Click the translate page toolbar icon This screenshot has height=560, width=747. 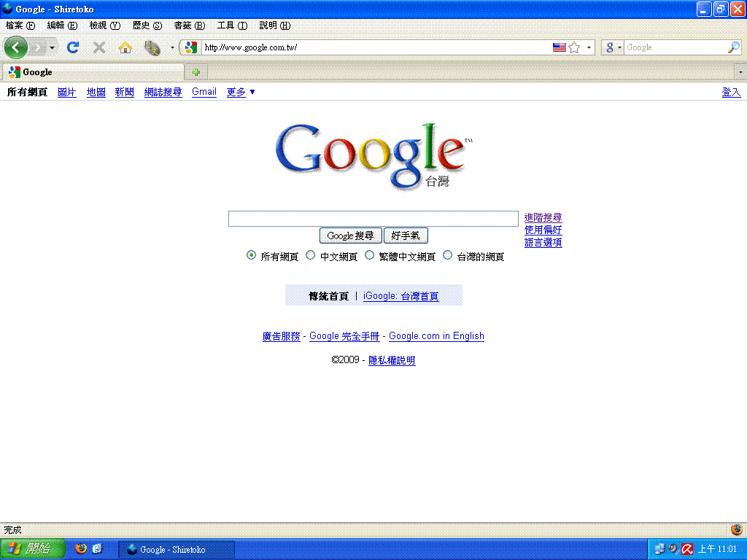point(152,47)
